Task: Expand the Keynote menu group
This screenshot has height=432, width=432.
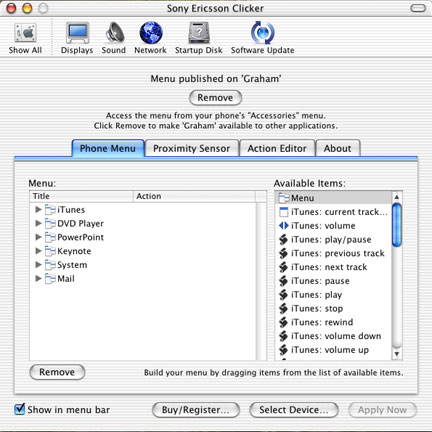Action: (38, 251)
